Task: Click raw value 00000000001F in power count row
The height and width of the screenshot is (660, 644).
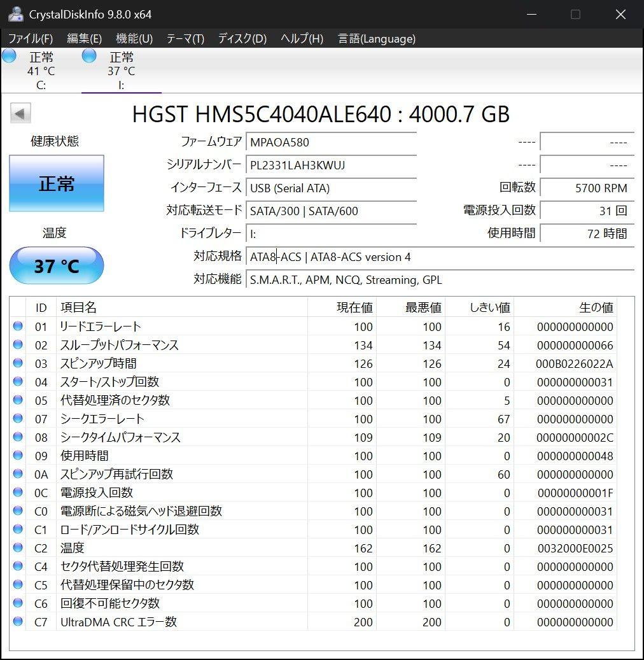Action: (575, 493)
